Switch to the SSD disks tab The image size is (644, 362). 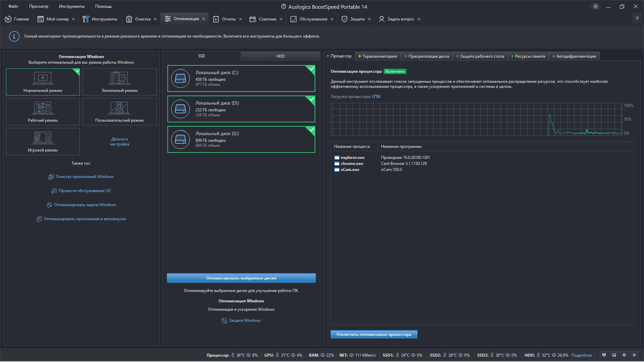[201, 56]
